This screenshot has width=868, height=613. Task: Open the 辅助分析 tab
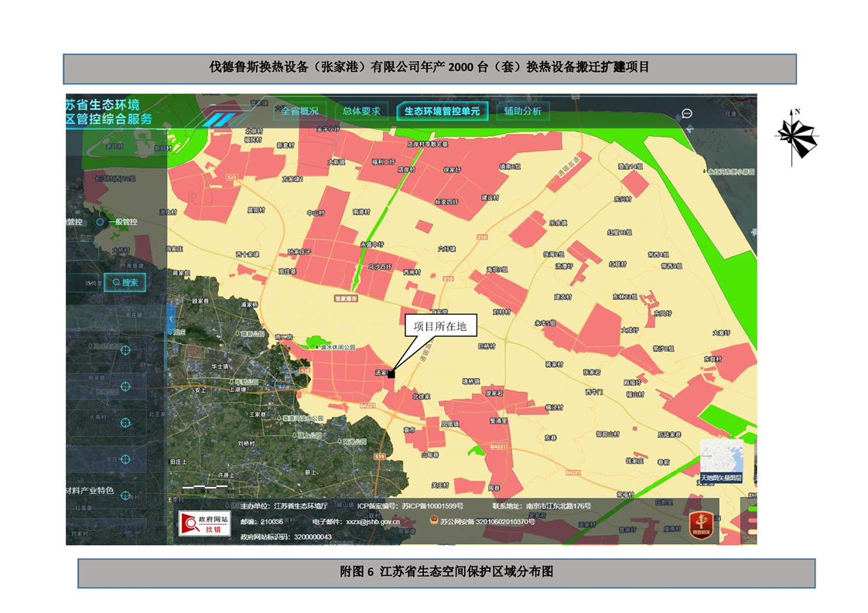click(x=523, y=111)
